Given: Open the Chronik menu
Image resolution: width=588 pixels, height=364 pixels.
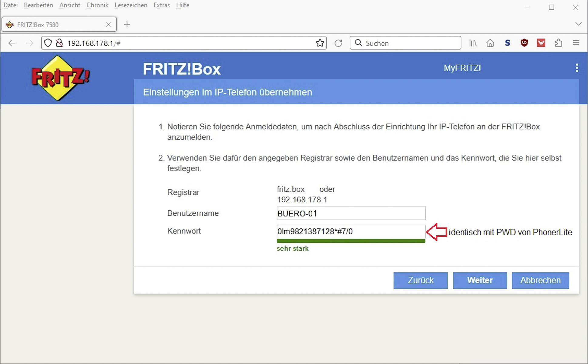Looking at the screenshot, I should click(x=97, y=5).
